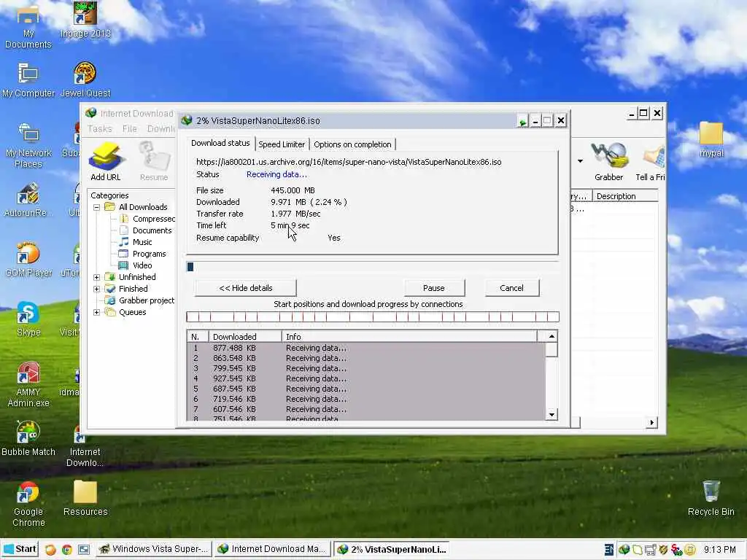Screen dimensions: 747x560
Task: Click the main download progress bar
Action: pos(373,267)
